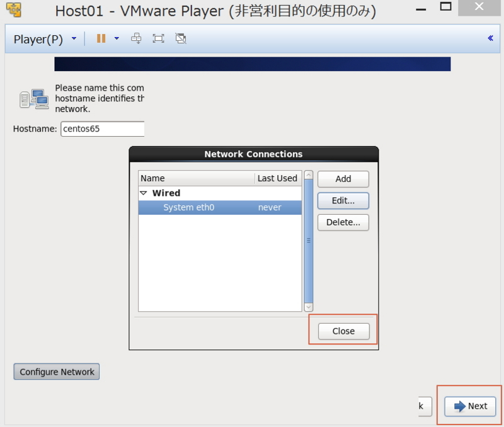This screenshot has height=427, width=504.
Task: Sort by Name column header
Action: (x=197, y=178)
